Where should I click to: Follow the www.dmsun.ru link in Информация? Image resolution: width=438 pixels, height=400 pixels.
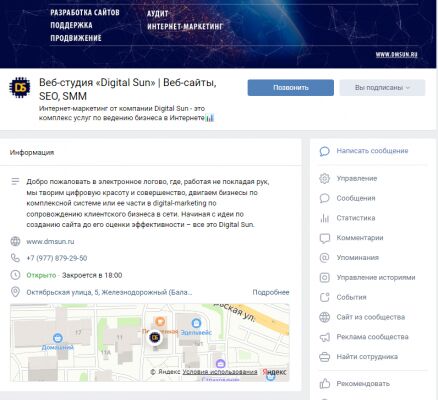pos(50,241)
